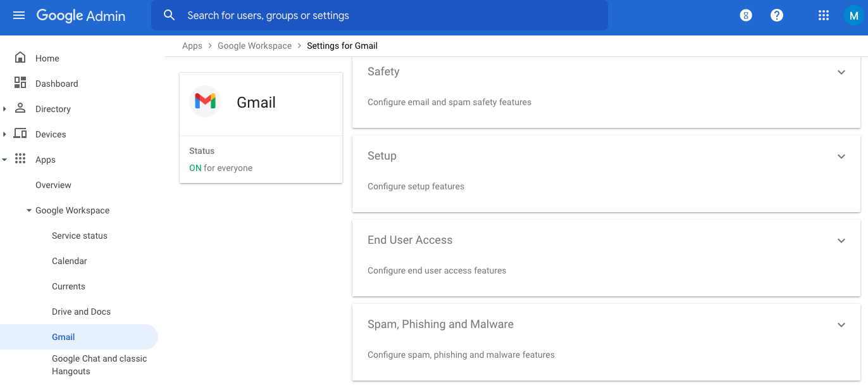
Task: Click the Home house icon
Action: click(x=20, y=58)
